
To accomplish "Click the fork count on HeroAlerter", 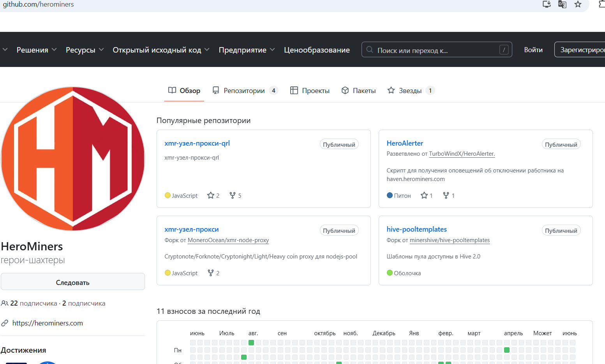I will coord(449,195).
